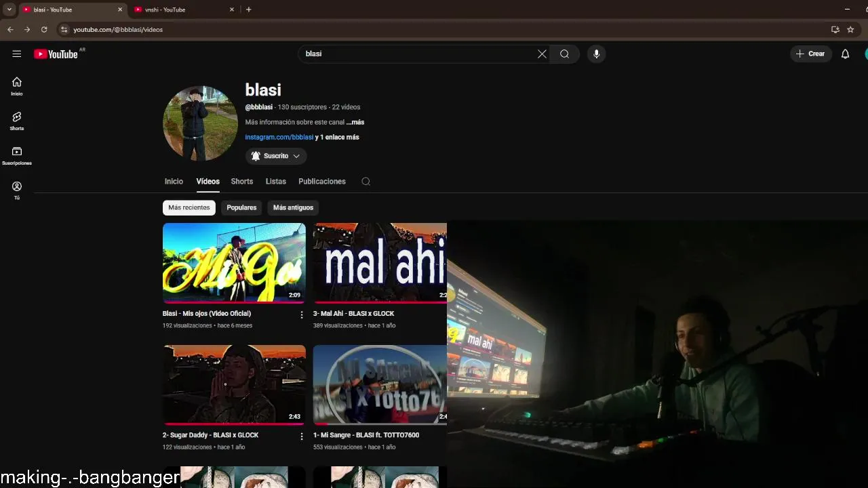Screen dimensions: 868x488
Task: Sort videos by Más antiguos
Action: coord(293,207)
